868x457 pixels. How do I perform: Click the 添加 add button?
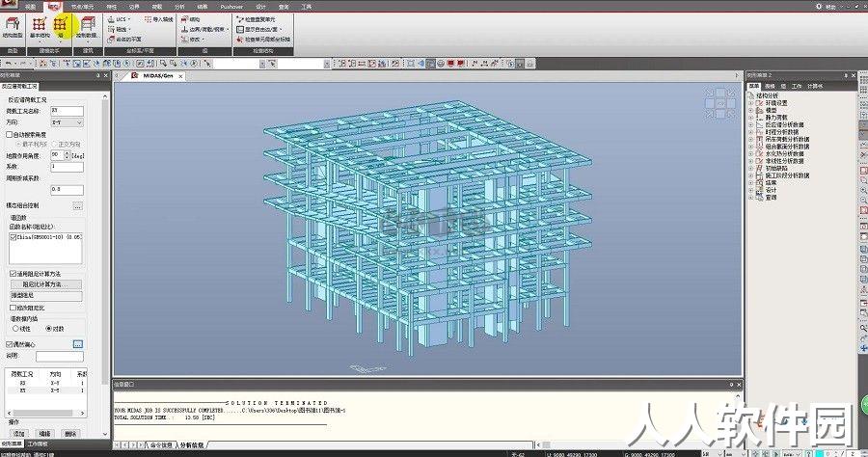(x=19, y=434)
